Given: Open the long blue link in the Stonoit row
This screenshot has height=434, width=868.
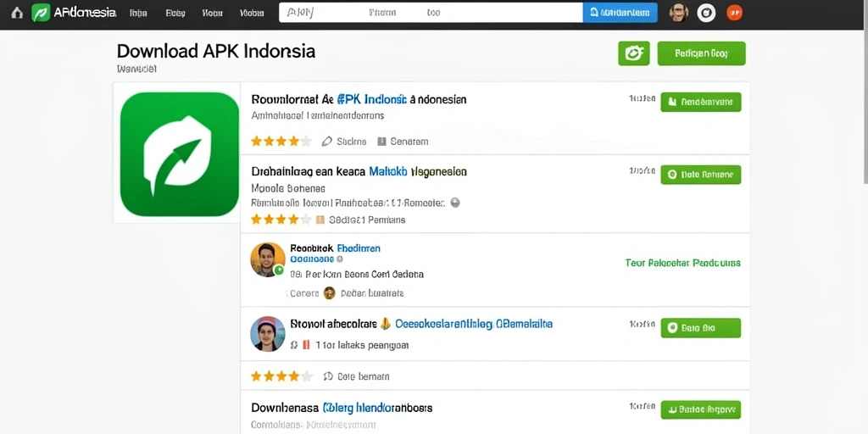Looking at the screenshot, I should (474, 324).
